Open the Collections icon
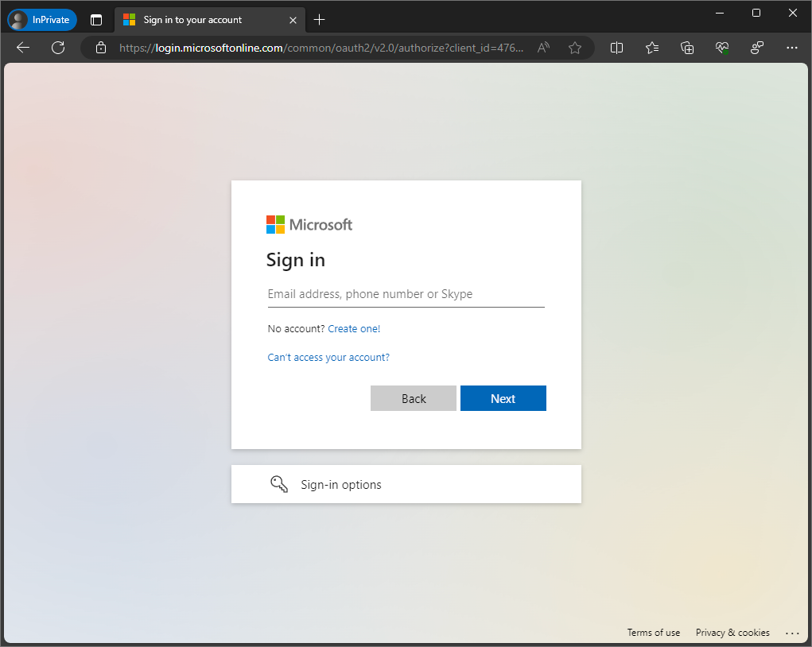The width and height of the screenshot is (812, 647). point(687,48)
